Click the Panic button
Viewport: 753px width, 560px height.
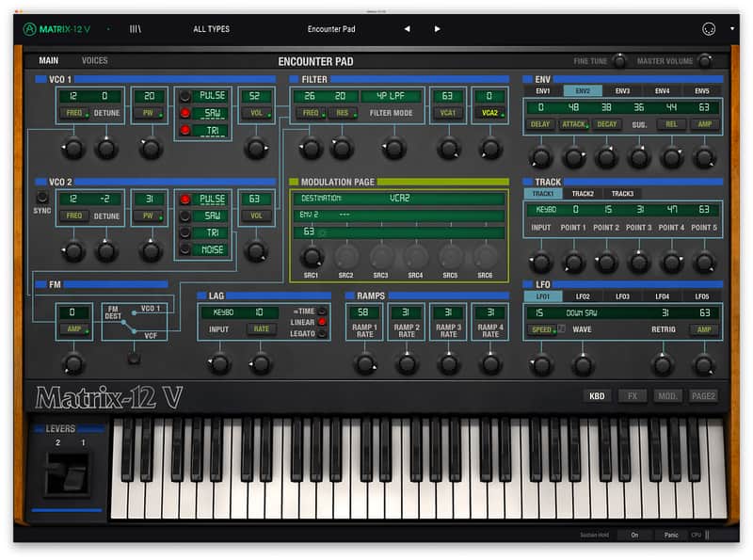click(x=671, y=535)
